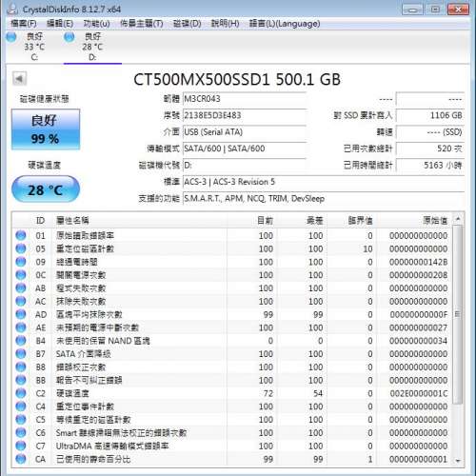Click the status circle icon for attribute CA

coord(21,459)
